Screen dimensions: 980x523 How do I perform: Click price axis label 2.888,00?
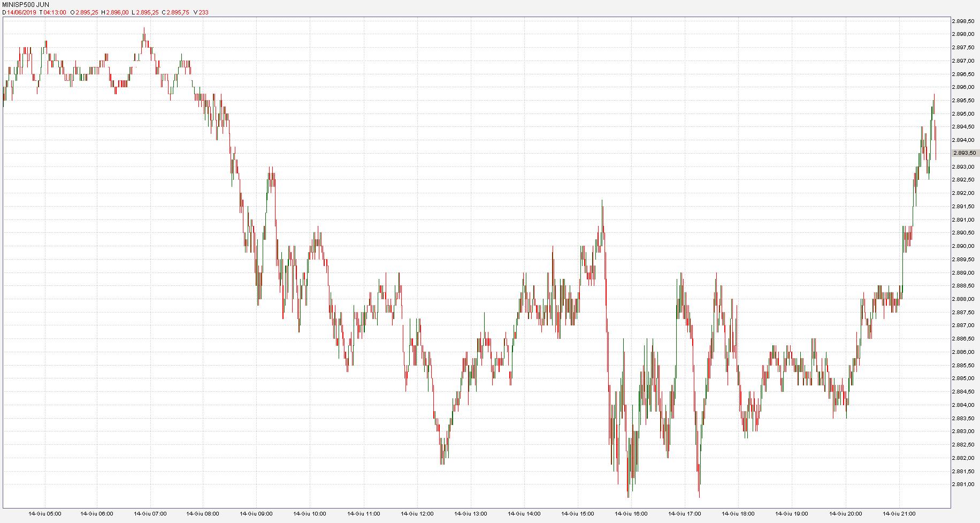pos(963,299)
